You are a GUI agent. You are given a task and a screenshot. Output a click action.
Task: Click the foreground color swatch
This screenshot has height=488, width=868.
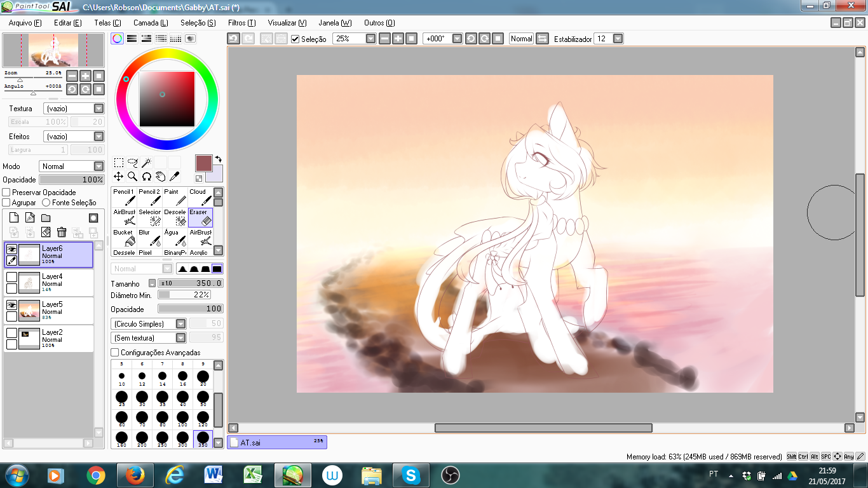tap(203, 163)
